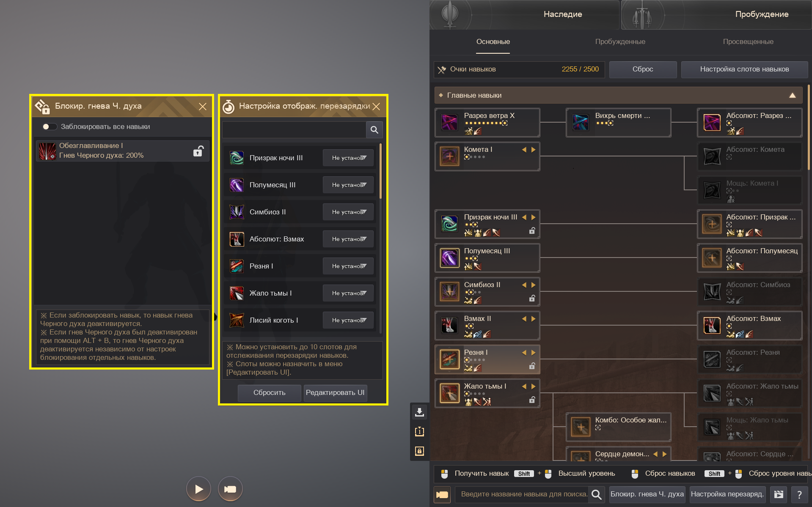Toggle lock on Призрак ночи III skill
Screen dimensions: 812x507
pos(532,231)
